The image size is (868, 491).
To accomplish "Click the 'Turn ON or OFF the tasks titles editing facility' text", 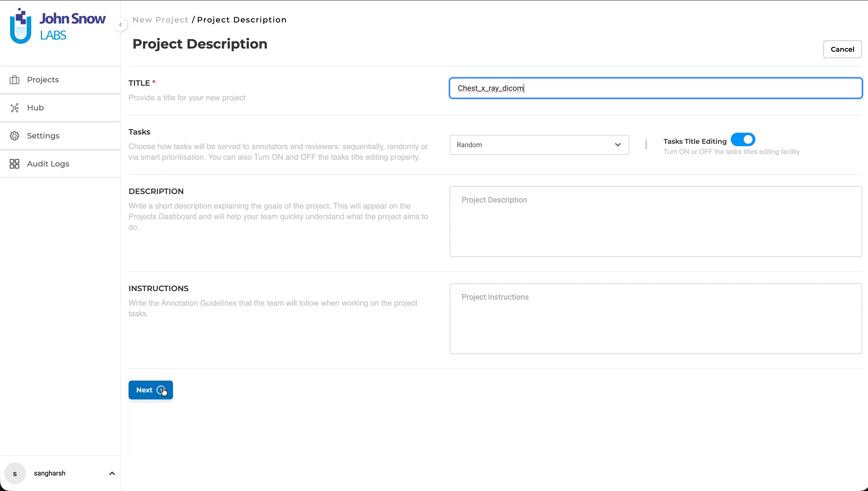I will [x=731, y=152].
